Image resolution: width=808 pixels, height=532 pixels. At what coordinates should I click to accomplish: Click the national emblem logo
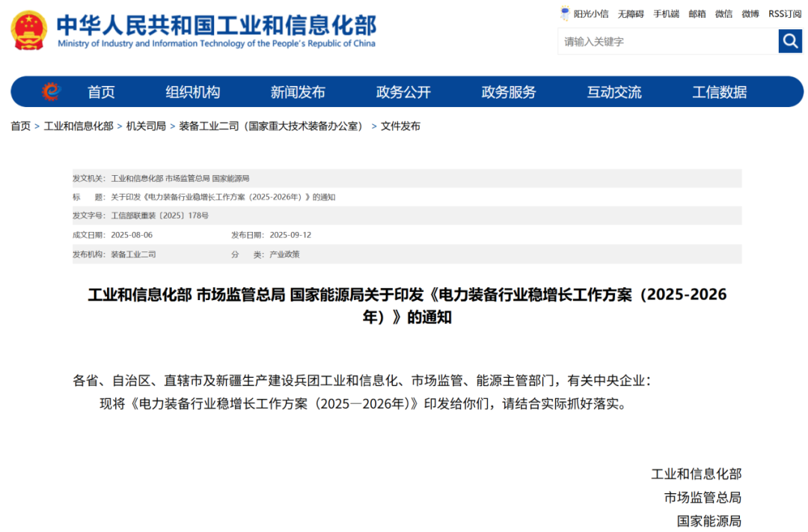click(x=29, y=31)
